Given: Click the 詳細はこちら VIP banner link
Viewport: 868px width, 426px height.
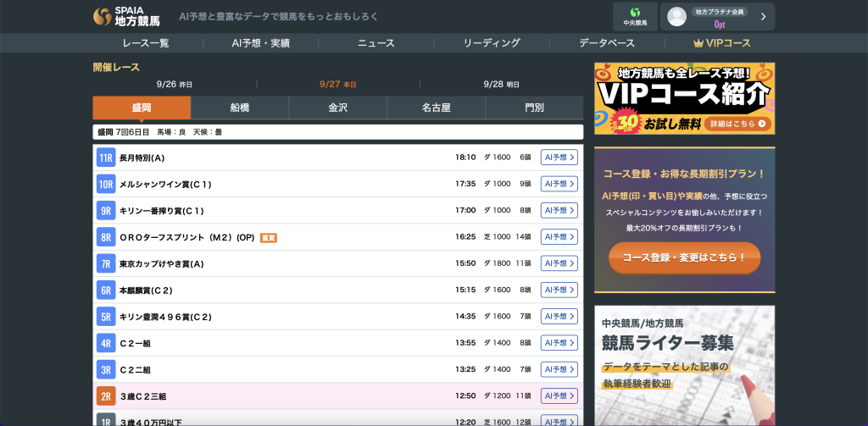Looking at the screenshot, I should pos(738,124).
